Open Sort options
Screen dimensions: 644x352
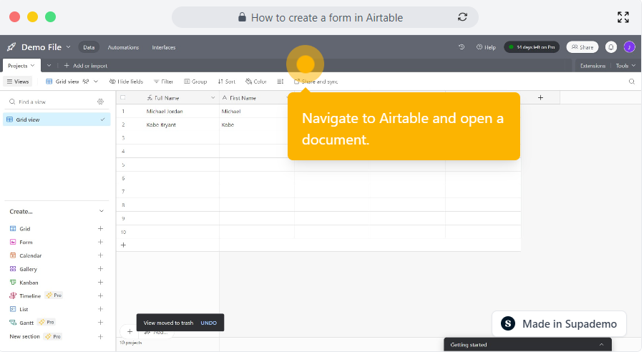click(x=227, y=82)
